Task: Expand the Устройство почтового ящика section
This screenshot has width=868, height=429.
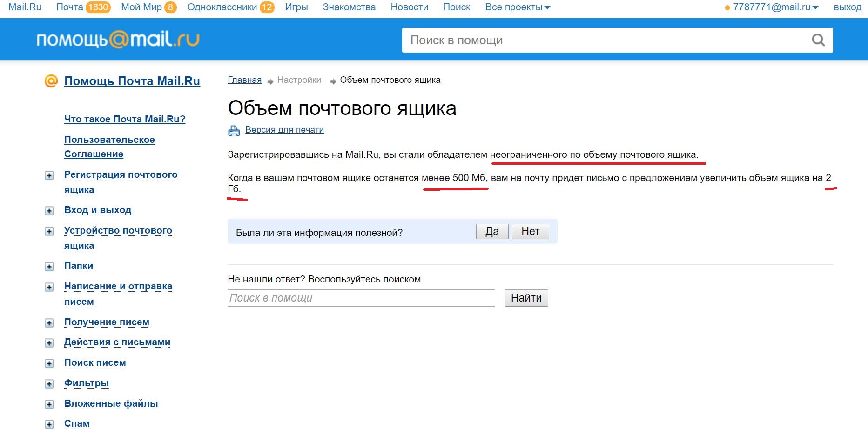Action: [49, 231]
